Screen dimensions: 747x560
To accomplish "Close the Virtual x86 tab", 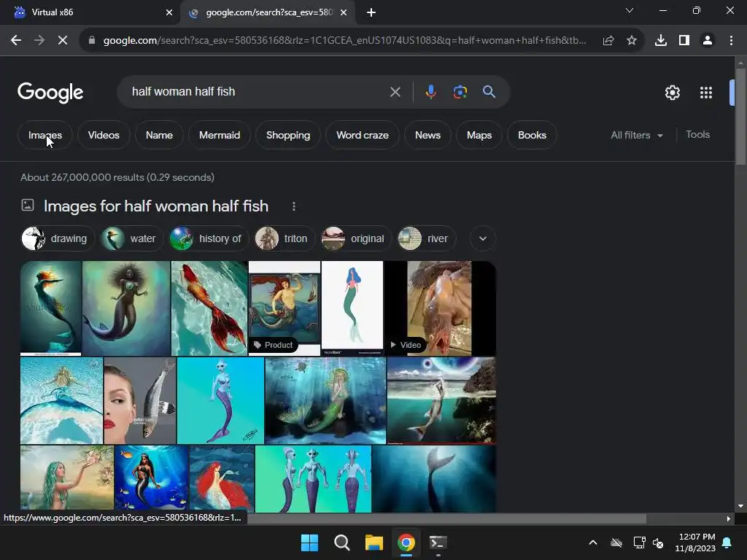I will click(169, 12).
